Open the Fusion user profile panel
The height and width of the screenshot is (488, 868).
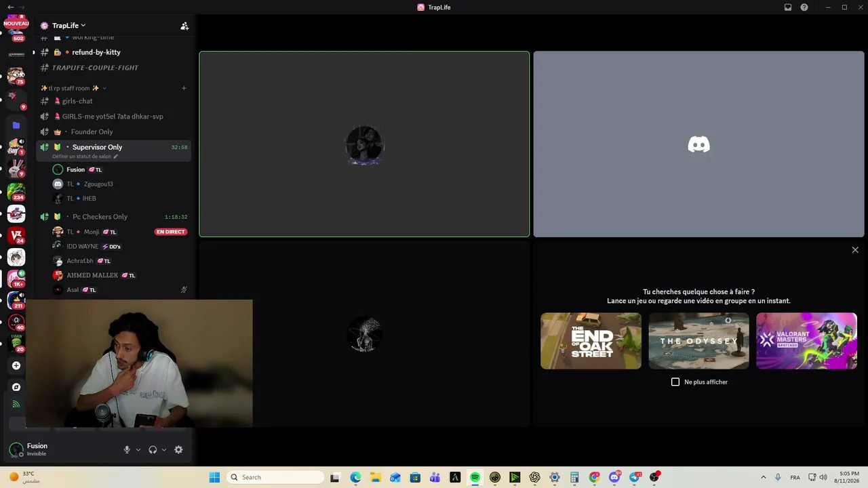pyautogui.click(x=37, y=449)
